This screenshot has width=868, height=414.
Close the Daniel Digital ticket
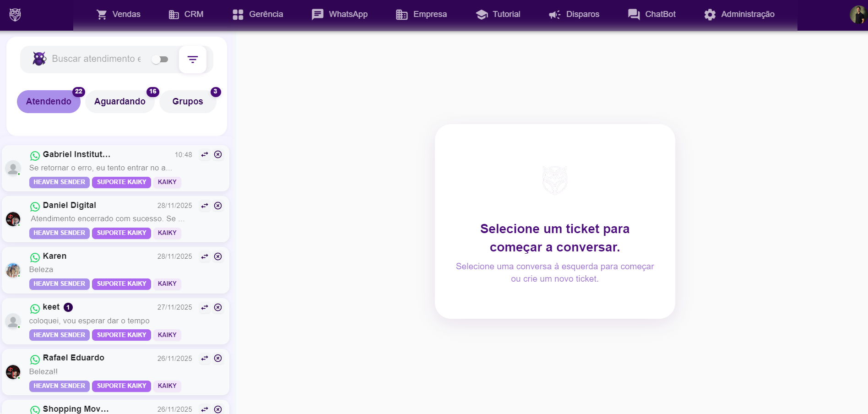(218, 206)
